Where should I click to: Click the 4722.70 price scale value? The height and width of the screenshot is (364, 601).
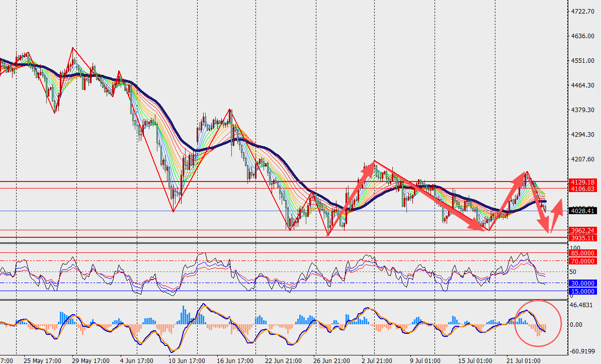pos(582,12)
